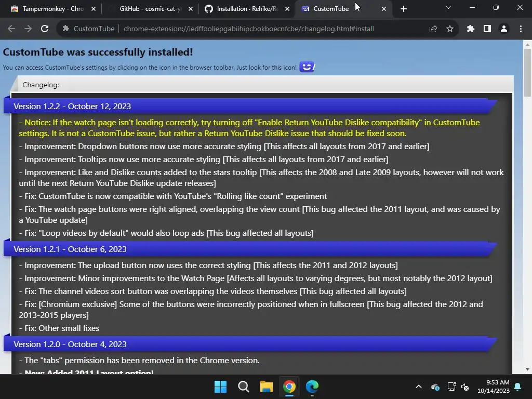Open the tab search dropdown chevron
Viewport: 532px width, 399px height.
point(448,7)
